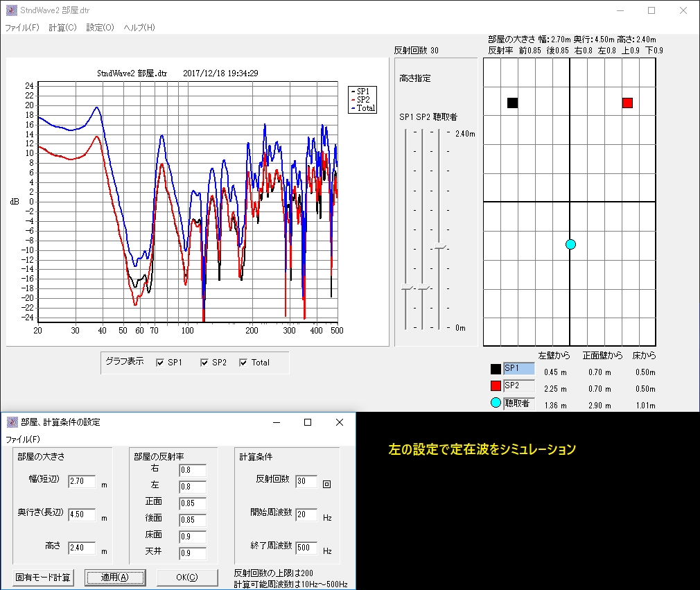Click the settings dialog title bar icon

point(12,422)
